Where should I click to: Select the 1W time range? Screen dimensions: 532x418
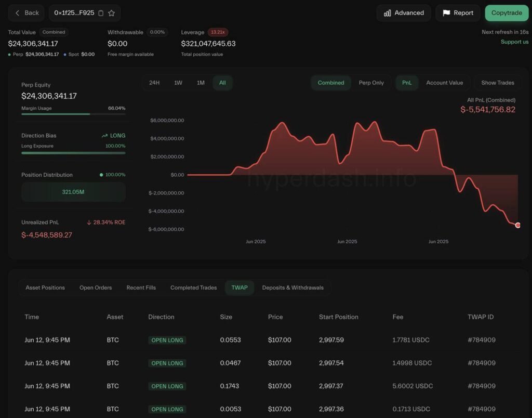coord(178,83)
